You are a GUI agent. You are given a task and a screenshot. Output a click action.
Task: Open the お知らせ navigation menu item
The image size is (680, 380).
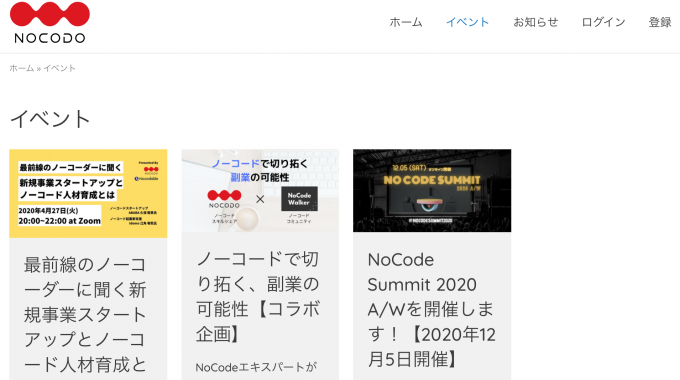pyautogui.click(x=536, y=22)
